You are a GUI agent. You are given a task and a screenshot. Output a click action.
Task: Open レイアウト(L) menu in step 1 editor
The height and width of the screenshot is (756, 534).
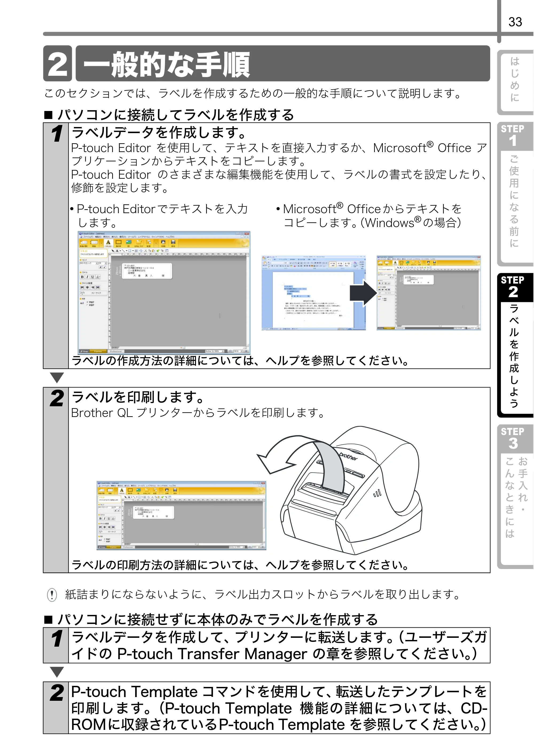[x=144, y=237]
